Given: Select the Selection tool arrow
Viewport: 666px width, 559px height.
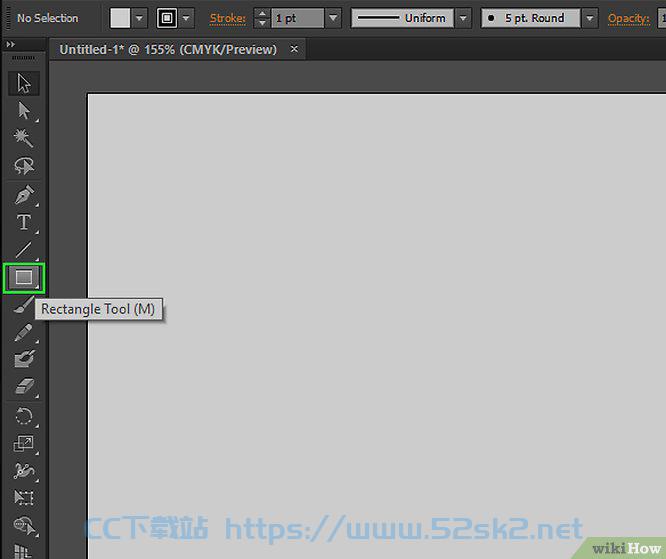Looking at the screenshot, I should [x=24, y=83].
